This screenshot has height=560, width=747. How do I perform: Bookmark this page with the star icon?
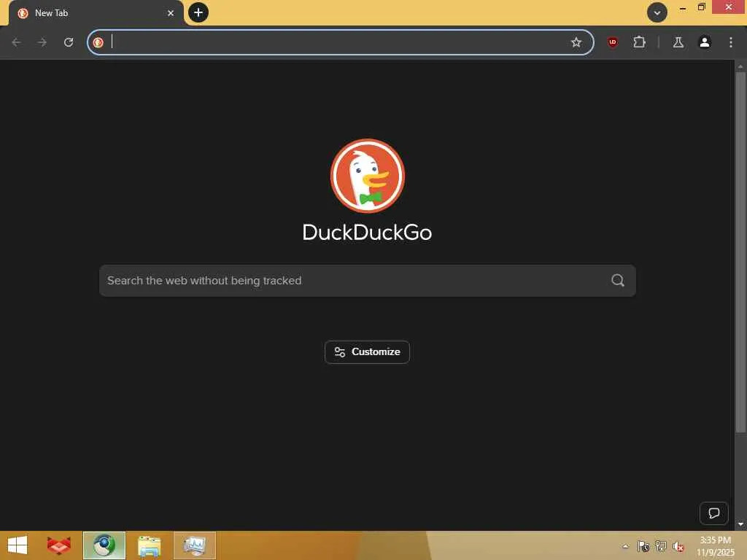coord(576,42)
